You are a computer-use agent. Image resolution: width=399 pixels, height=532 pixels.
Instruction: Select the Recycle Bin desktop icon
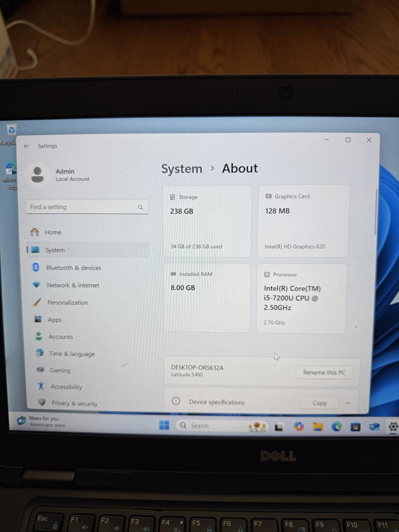10,134
